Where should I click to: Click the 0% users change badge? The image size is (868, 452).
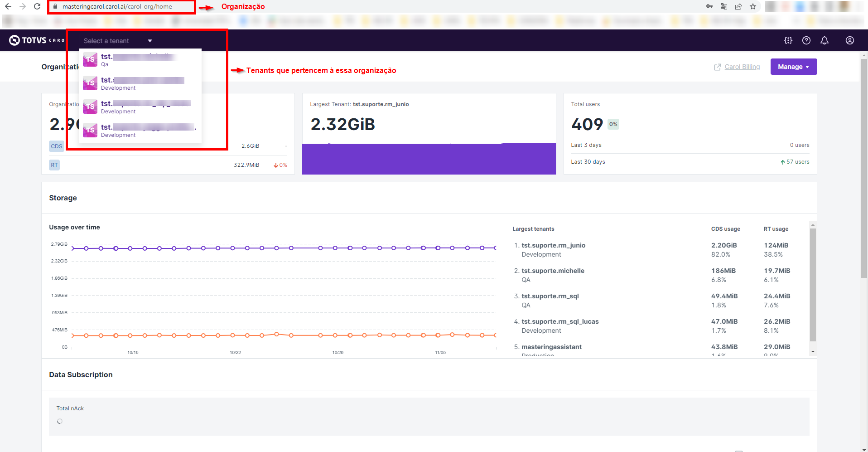(613, 124)
